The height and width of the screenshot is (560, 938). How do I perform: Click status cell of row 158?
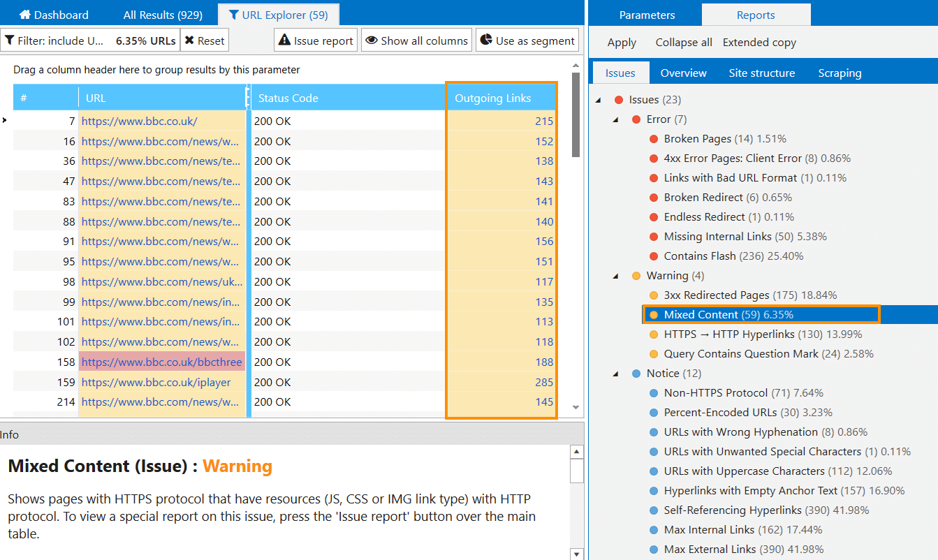pos(348,362)
